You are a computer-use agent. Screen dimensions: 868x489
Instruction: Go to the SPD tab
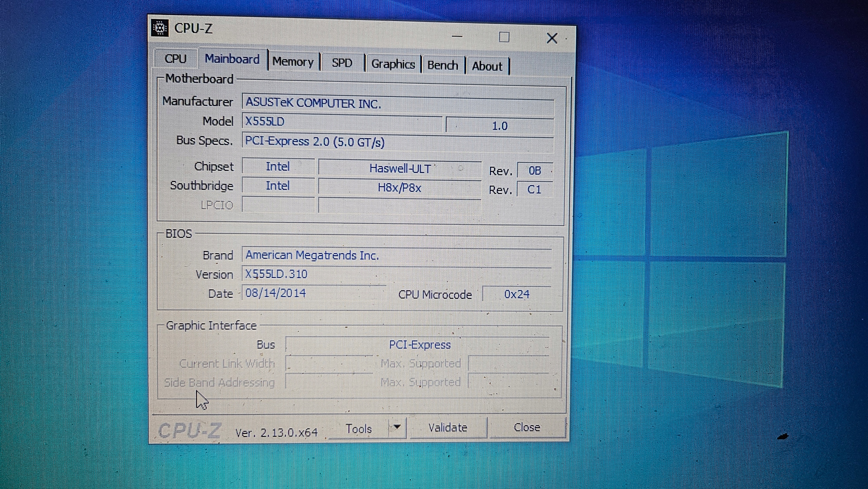[x=342, y=63]
